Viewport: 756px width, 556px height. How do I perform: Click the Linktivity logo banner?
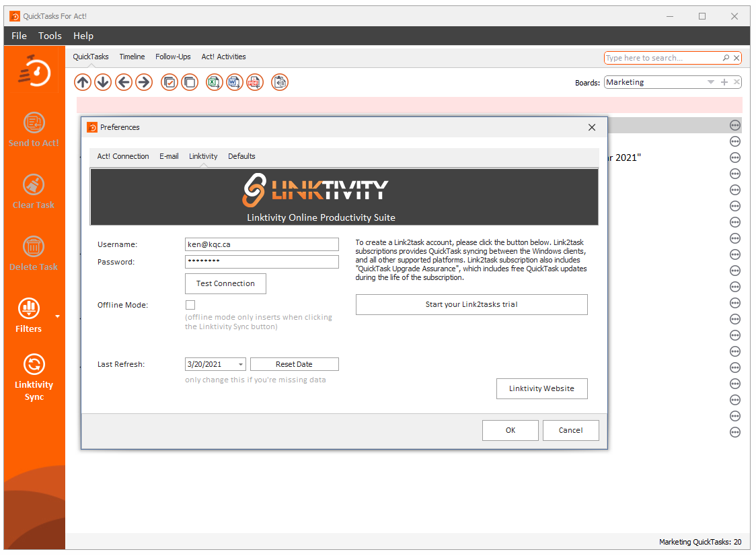(344, 197)
